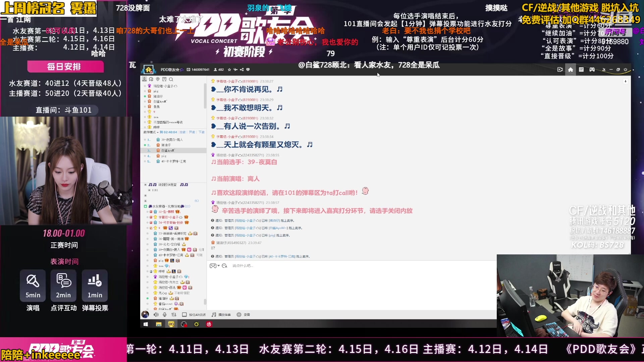Click the location pin icon in sidebar
This screenshot has height=362, width=644.
click(x=158, y=79)
